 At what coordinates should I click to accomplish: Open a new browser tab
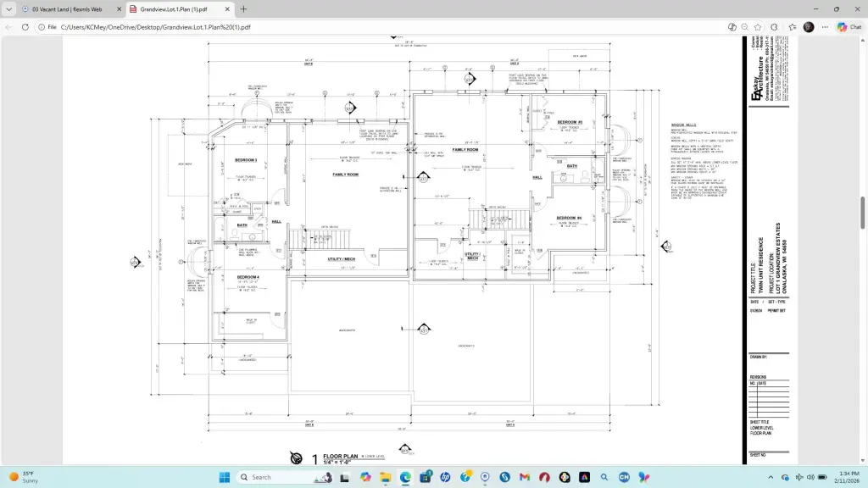tap(244, 9)
